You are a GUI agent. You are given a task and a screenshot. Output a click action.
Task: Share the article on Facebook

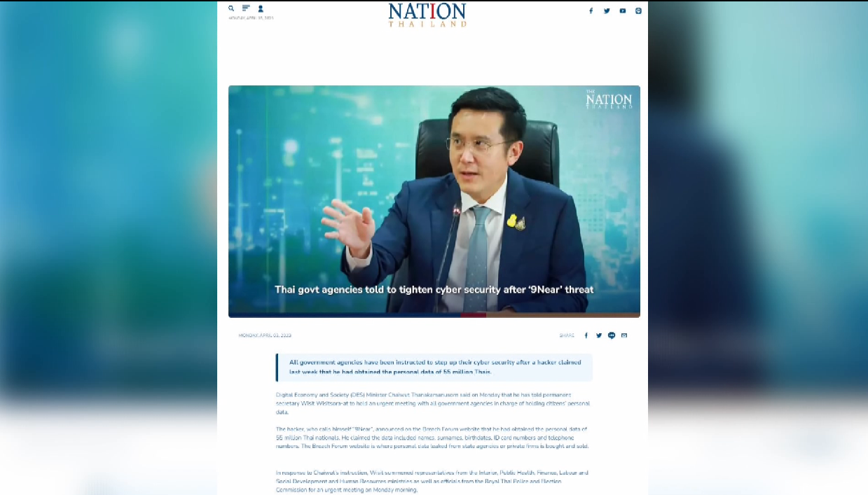pos(586,335)
